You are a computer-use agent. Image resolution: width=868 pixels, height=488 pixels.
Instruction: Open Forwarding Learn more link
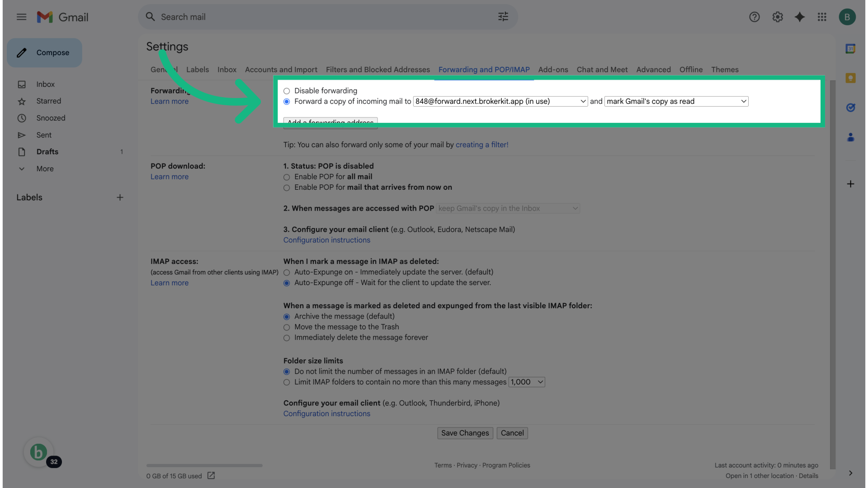click(170, 102)
